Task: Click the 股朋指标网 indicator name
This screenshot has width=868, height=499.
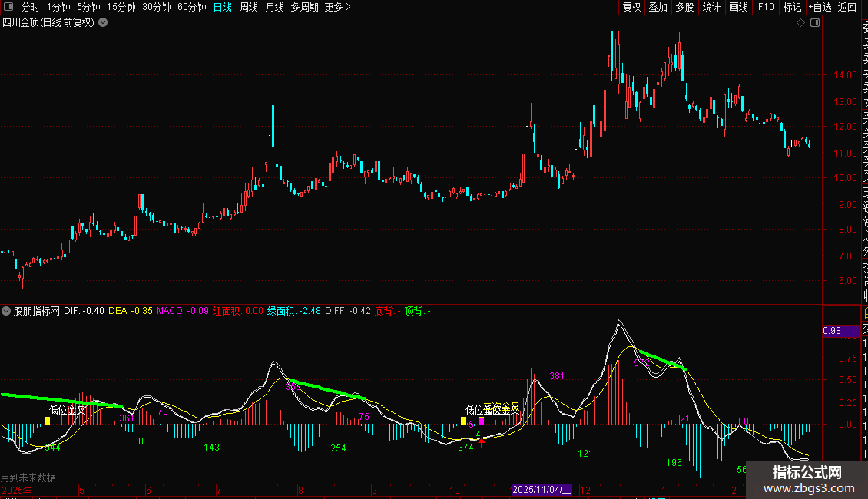Action: coord(37,311)
